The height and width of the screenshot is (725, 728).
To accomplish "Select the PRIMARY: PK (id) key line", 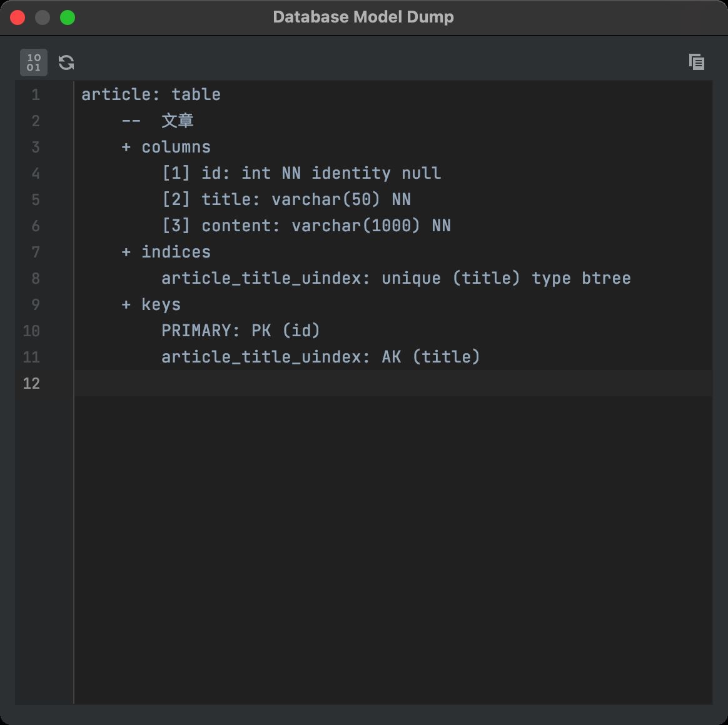I will coord(241,331).
